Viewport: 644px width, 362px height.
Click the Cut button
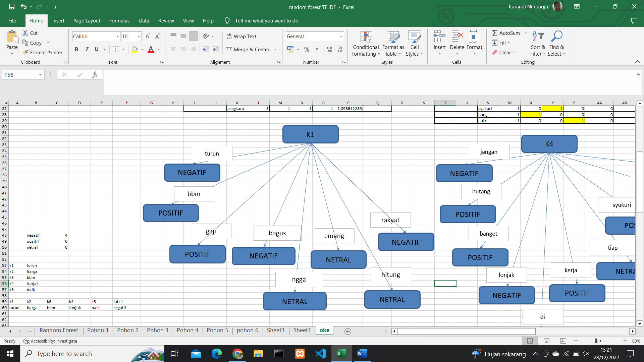pos(30,33)
